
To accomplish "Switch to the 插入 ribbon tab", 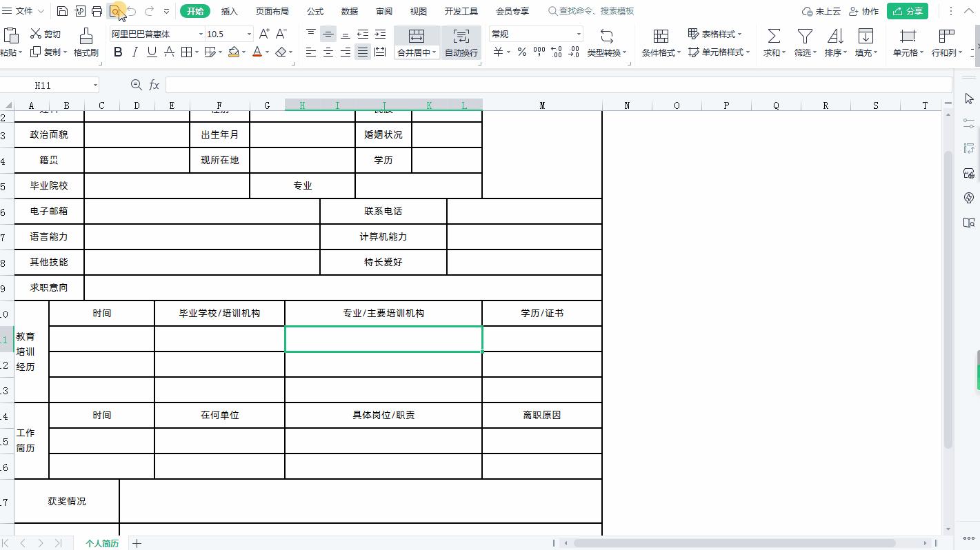I will pyautogui.click(x=229, y=11).
